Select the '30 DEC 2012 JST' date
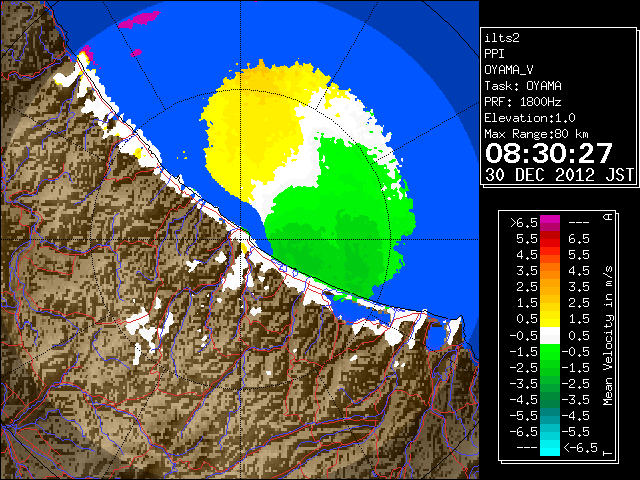This screenshot has height=480, width=640. pyautogui.click(x=559, y=175)
